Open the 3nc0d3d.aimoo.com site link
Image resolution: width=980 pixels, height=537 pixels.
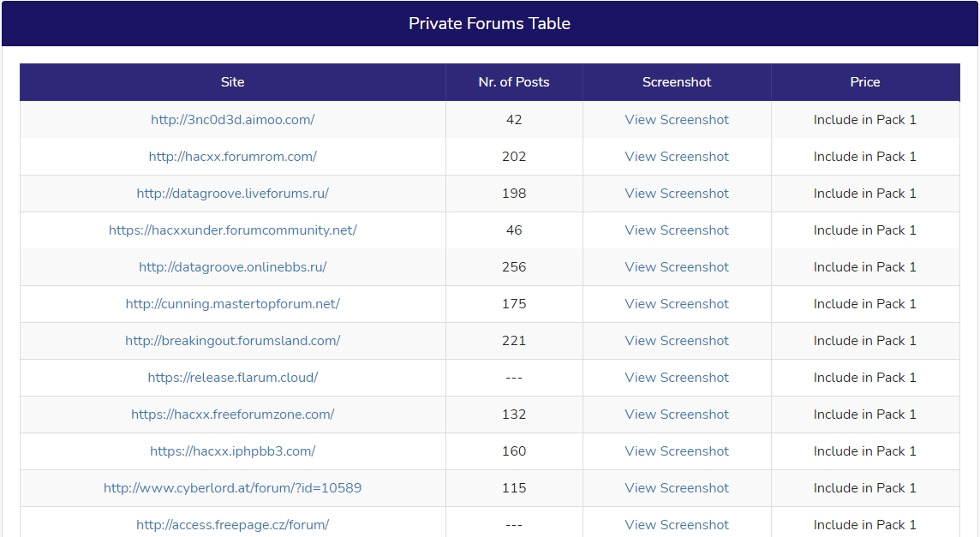click(x=232, y=120)
